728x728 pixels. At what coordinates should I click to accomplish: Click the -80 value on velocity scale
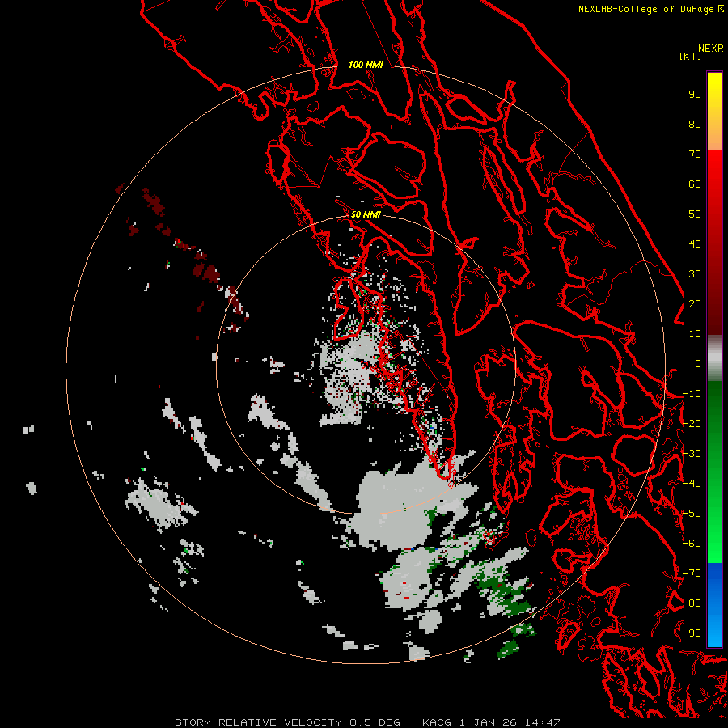692,603
